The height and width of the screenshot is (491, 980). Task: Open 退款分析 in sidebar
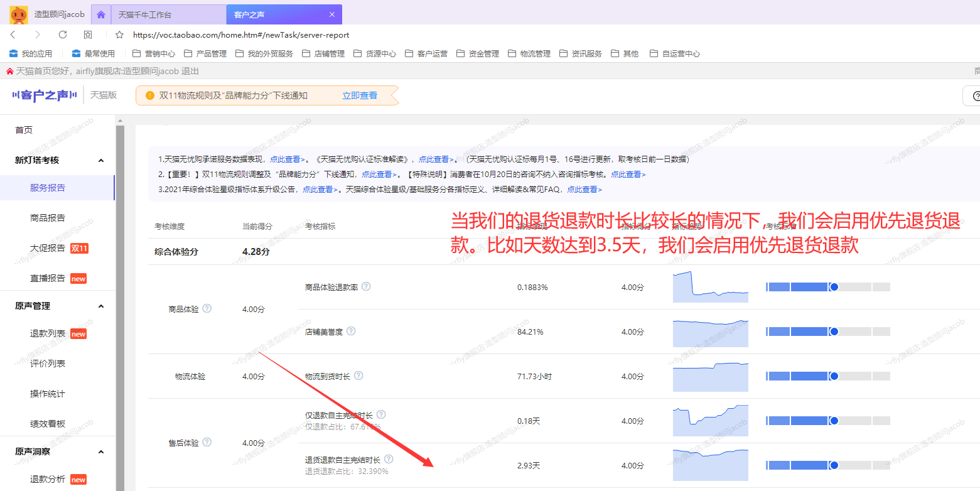48,479
